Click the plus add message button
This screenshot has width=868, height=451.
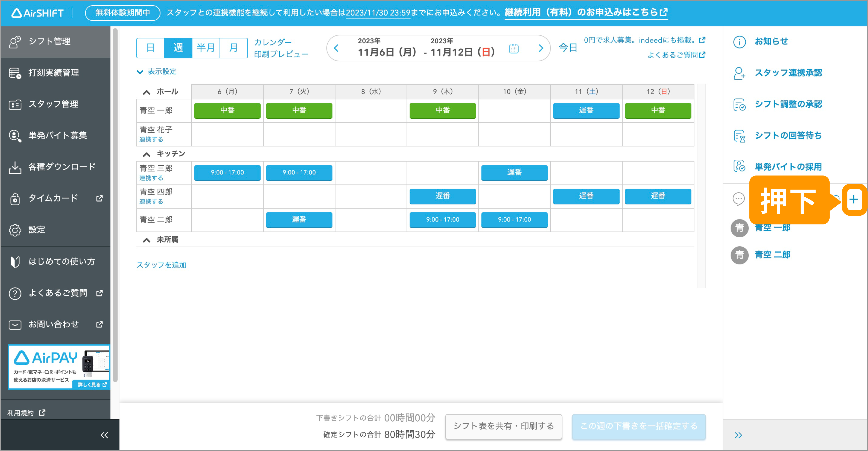point(853,200)
